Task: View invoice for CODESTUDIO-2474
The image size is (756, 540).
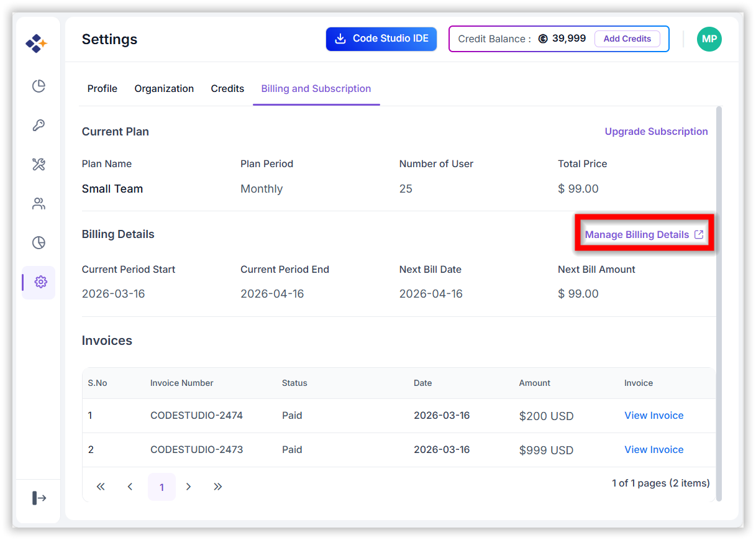Action: 654,416
